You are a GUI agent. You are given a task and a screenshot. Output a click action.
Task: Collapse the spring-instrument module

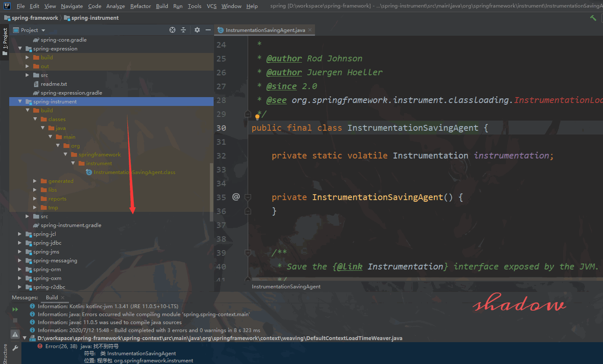point(20,102)
